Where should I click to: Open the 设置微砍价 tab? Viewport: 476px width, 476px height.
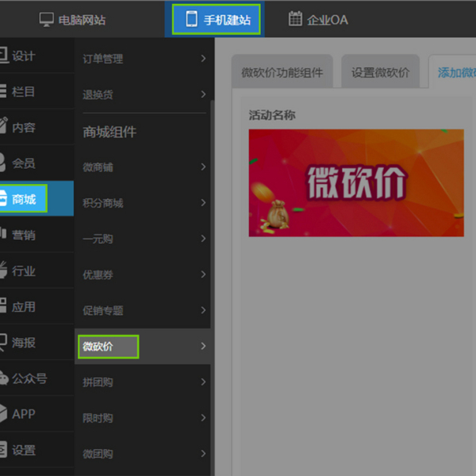click(x=381, y=73)
